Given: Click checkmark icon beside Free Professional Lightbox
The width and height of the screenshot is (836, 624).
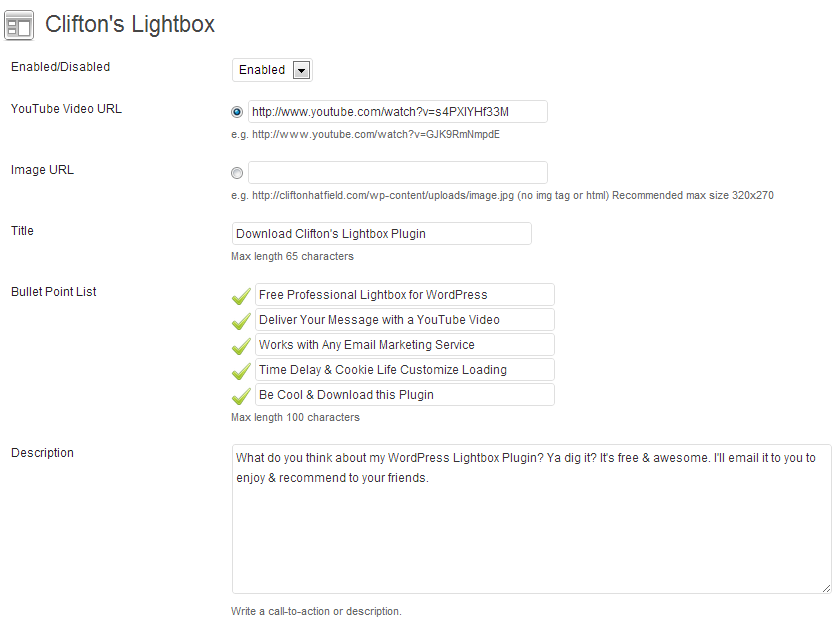Looking at the screenshot, I should pos(242,296).
